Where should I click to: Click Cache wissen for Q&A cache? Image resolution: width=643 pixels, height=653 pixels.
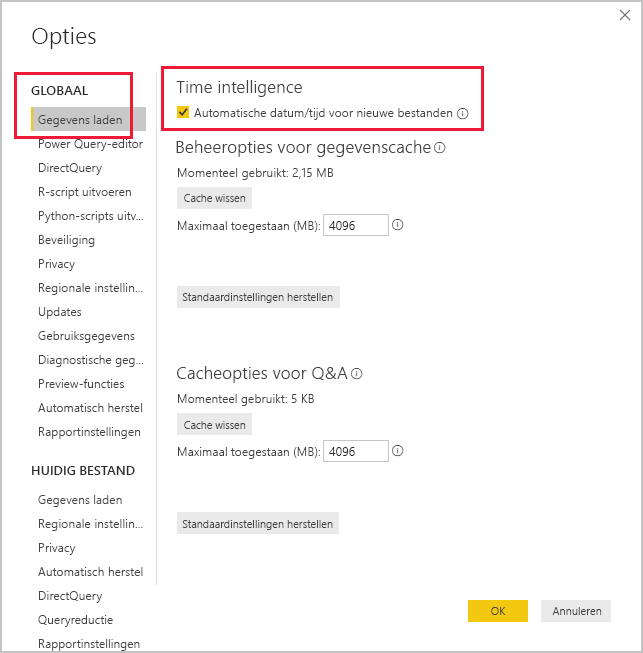click(x=214, y=425)
